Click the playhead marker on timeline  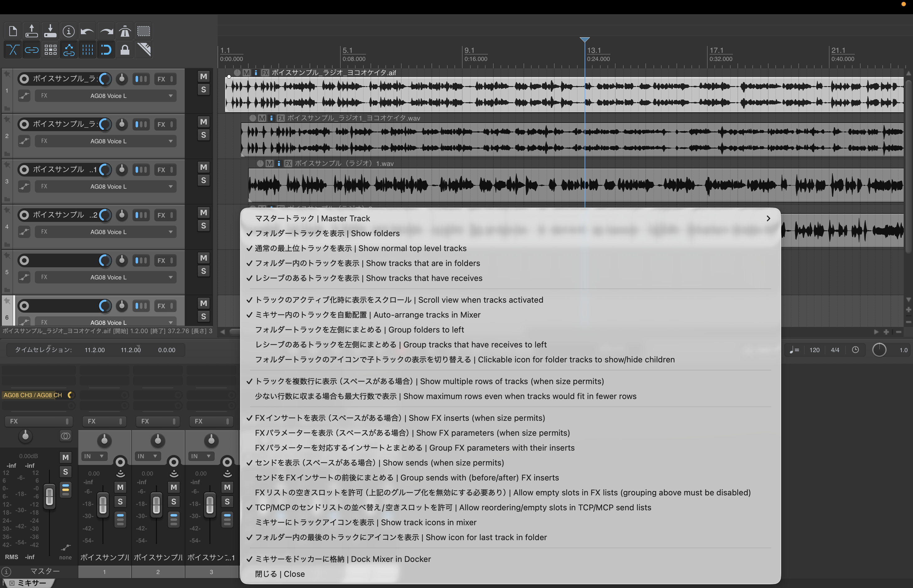585,40
